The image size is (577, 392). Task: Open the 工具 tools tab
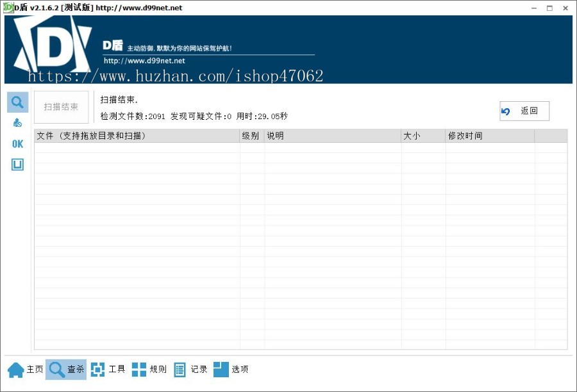point(108,369)
